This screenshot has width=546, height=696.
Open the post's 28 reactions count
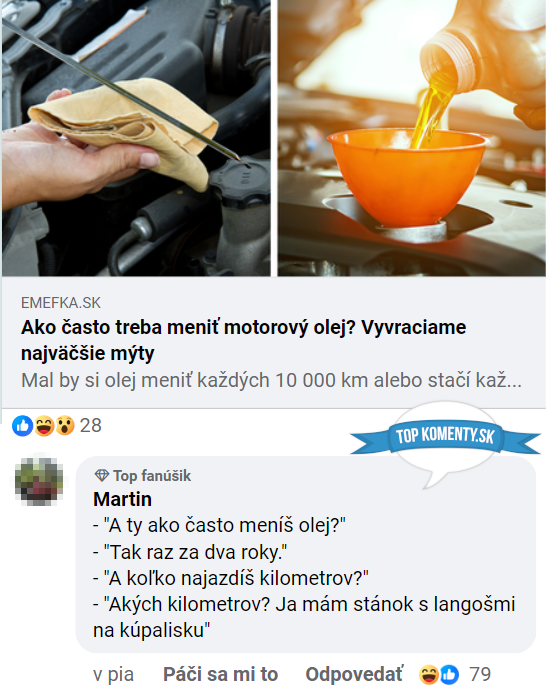tap(91, 426)
